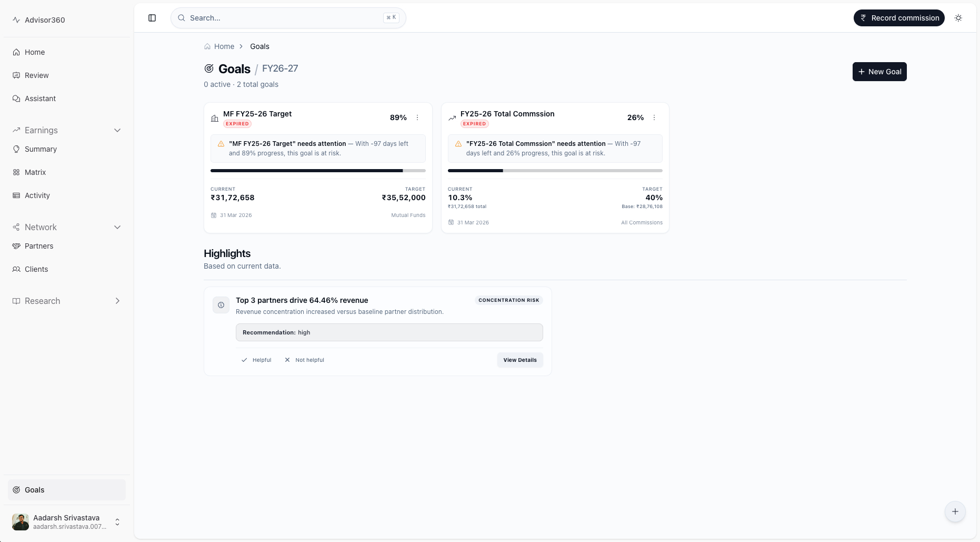Screen dimensions: 980x542
Task: Click the Advisor360 logo icon
Action: (16, 20)
